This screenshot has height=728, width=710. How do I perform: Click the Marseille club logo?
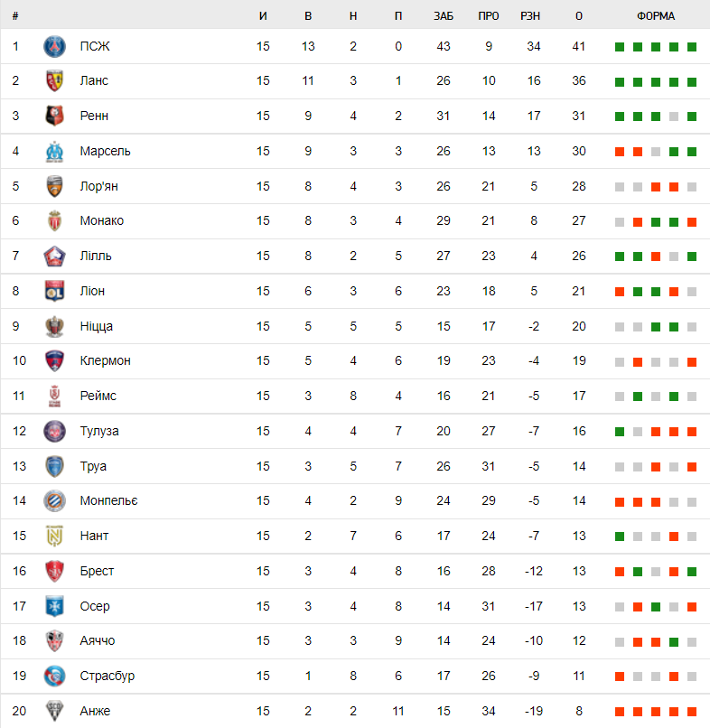[55, 151]
